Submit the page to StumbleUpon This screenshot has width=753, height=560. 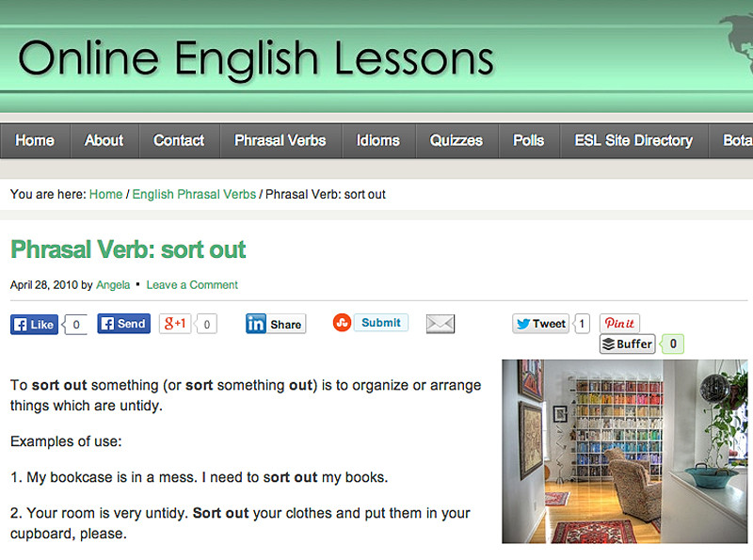(x=371, y=323)
